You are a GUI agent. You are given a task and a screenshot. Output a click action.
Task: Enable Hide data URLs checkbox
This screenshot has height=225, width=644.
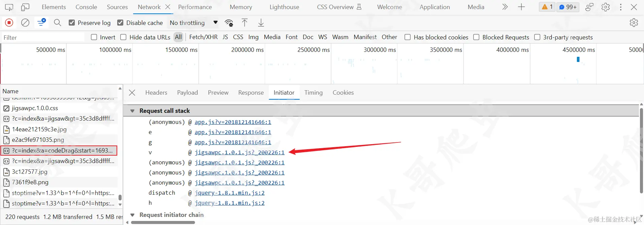click(x=123, y=37)
